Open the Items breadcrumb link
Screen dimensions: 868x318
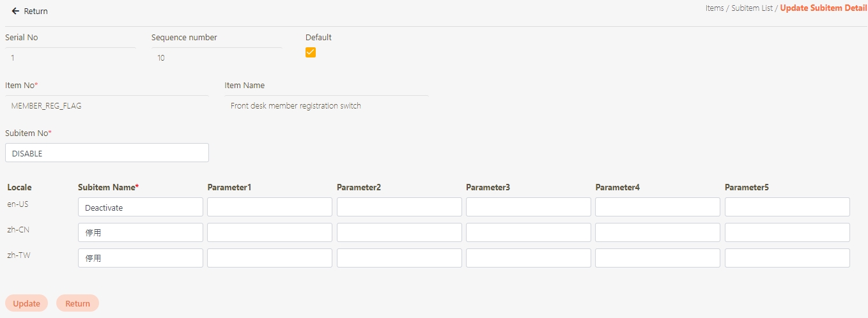pos(714,9)
